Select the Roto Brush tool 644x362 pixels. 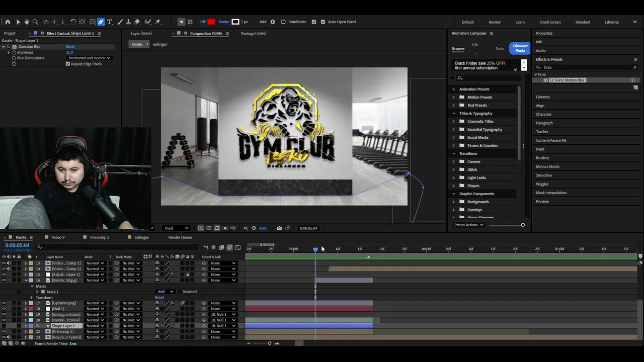147,22
